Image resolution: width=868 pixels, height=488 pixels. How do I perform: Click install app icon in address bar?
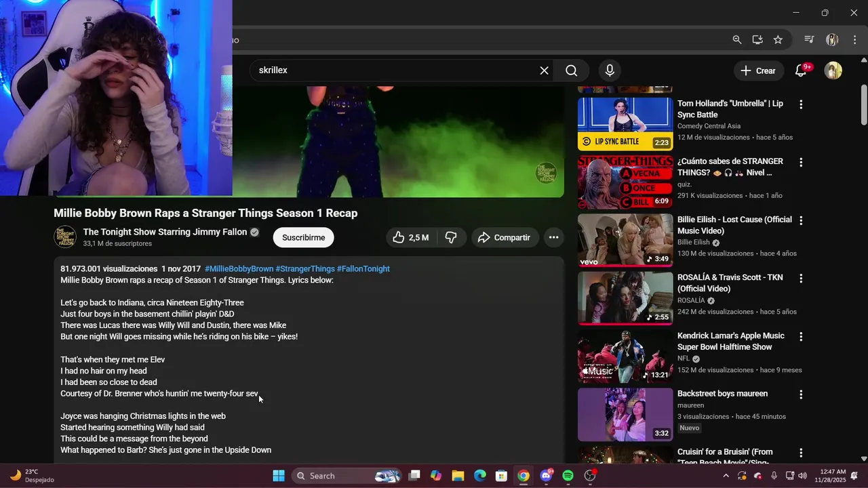[757, 40]
